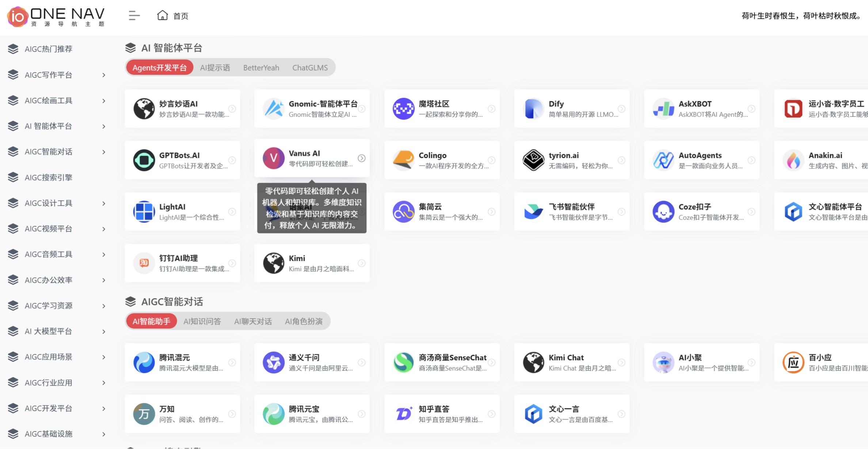Image resolution: width=868 pixels, height=449 pixels.
Task: Click the AskXBOT icon
Action: click(x=663, y=109)
